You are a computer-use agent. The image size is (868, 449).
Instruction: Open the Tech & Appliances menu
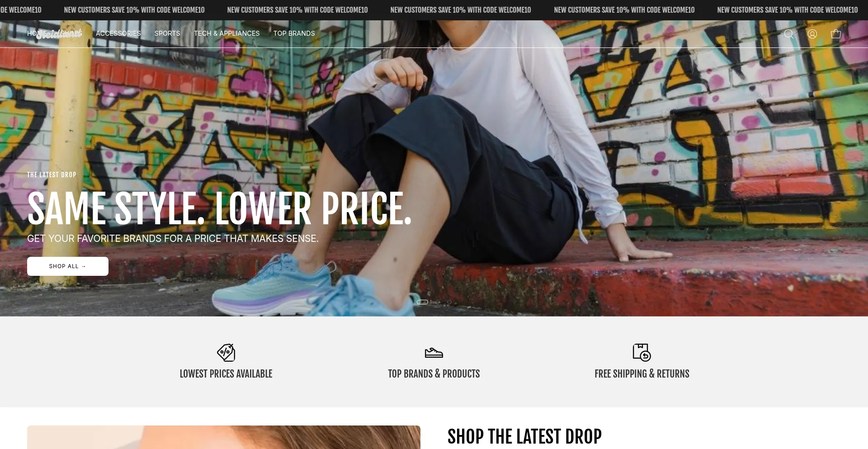point(227,33)
